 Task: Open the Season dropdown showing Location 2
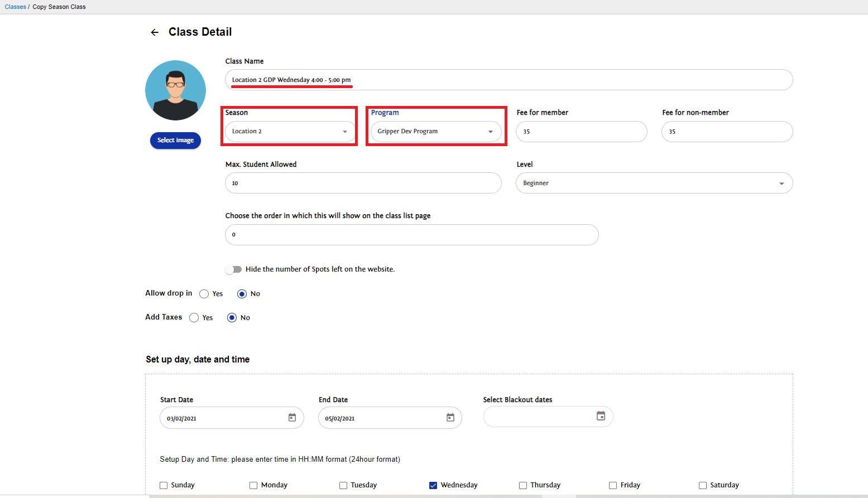tap(290, 132)
